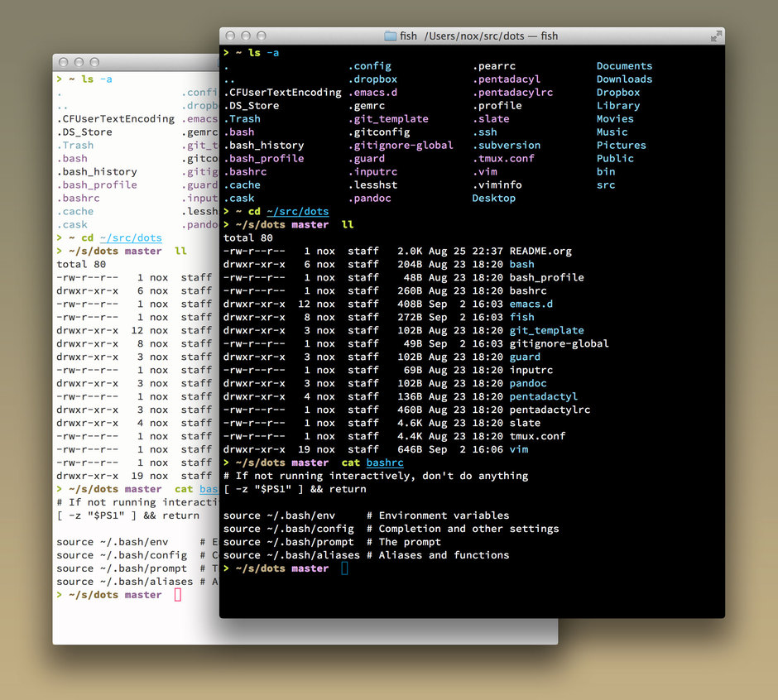Click 'ls -a' command in light terminal
The image size is (778, 700).
click(x=97, y=79)
